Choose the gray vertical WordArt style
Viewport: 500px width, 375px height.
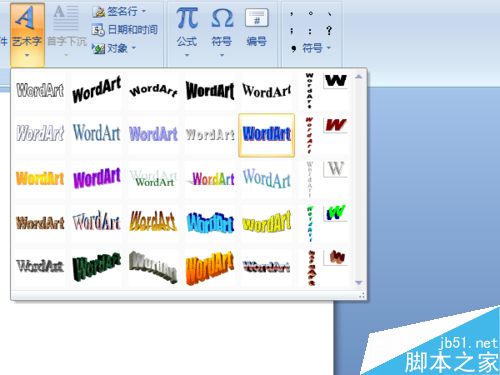[310, 179]
